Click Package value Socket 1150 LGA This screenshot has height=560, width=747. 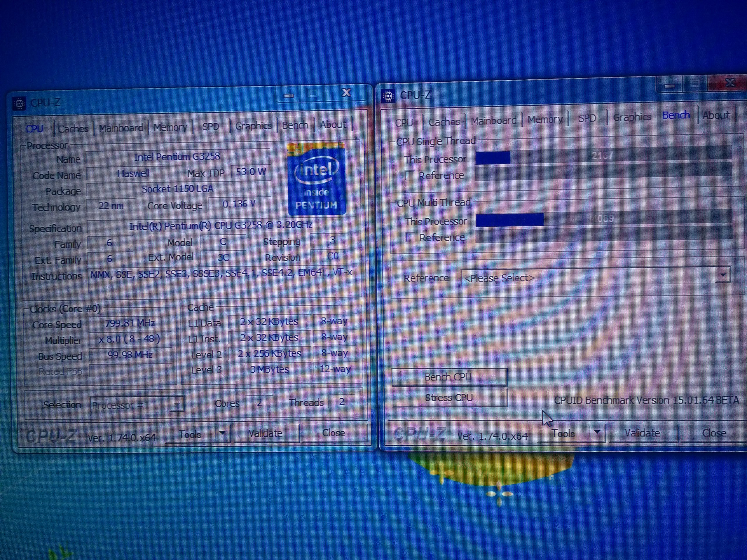pos(178,189)
